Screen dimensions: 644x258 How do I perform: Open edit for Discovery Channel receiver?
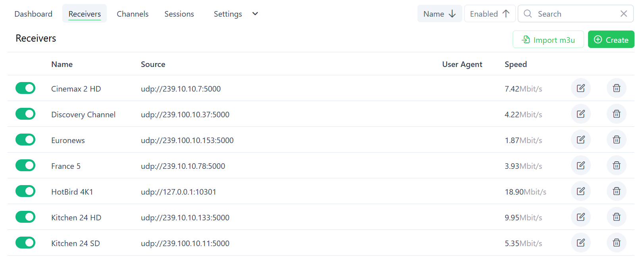click(581, 114)
